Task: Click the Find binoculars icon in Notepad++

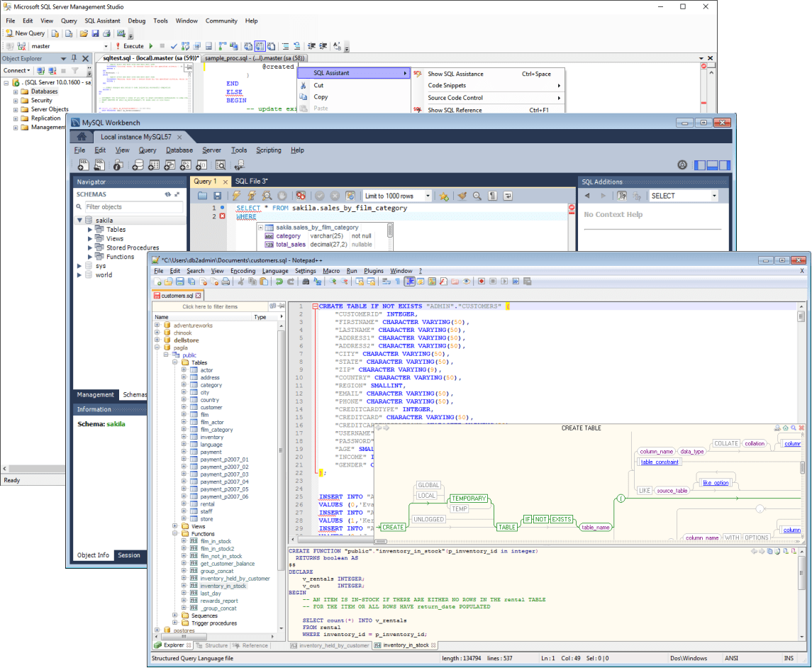Action: [x=306, y=282]
